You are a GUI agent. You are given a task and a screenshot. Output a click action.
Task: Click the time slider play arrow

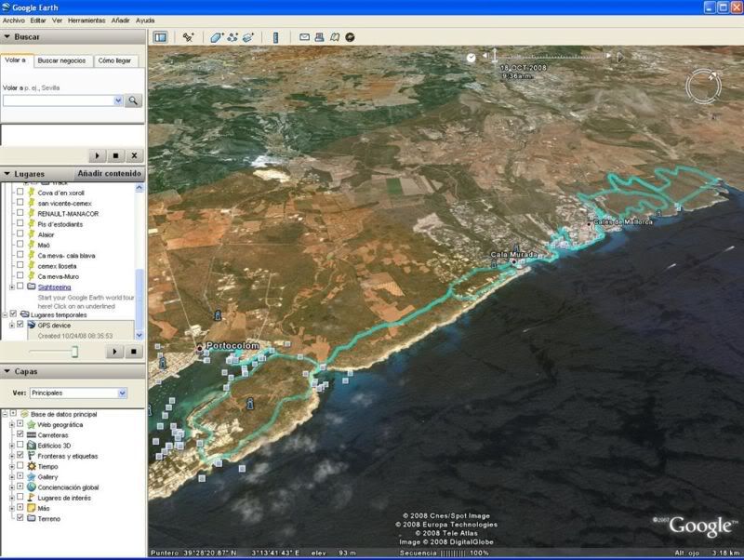tap(619, 58)
